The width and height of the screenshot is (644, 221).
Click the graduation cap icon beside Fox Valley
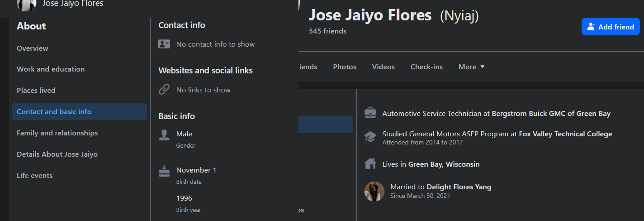click(x=370, y=137)
